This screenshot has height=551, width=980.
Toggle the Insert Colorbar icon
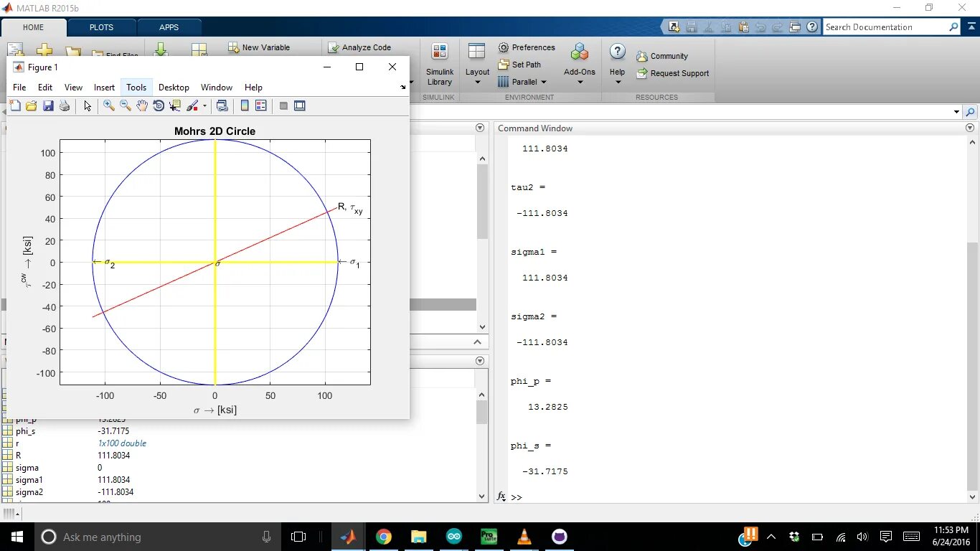tap(245, 105)
